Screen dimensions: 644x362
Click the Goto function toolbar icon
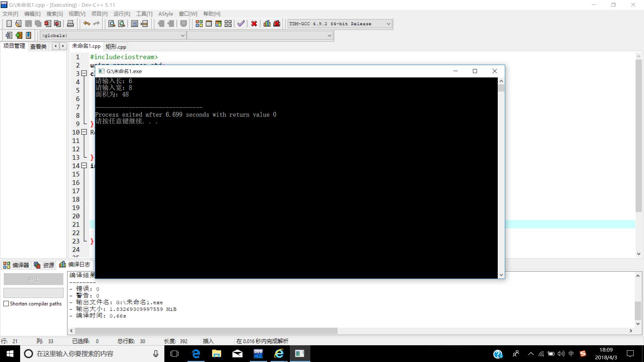[135, 23]
